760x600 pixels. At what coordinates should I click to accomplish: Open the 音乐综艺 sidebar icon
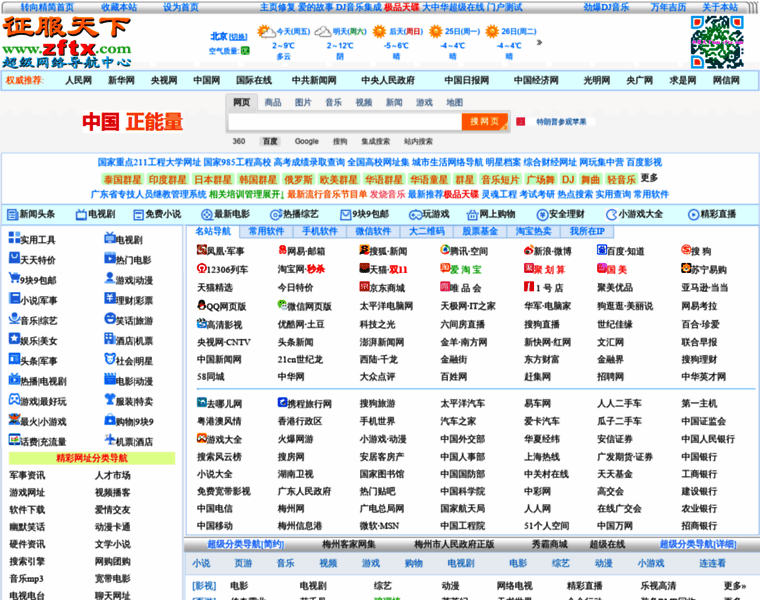[14, 318]
